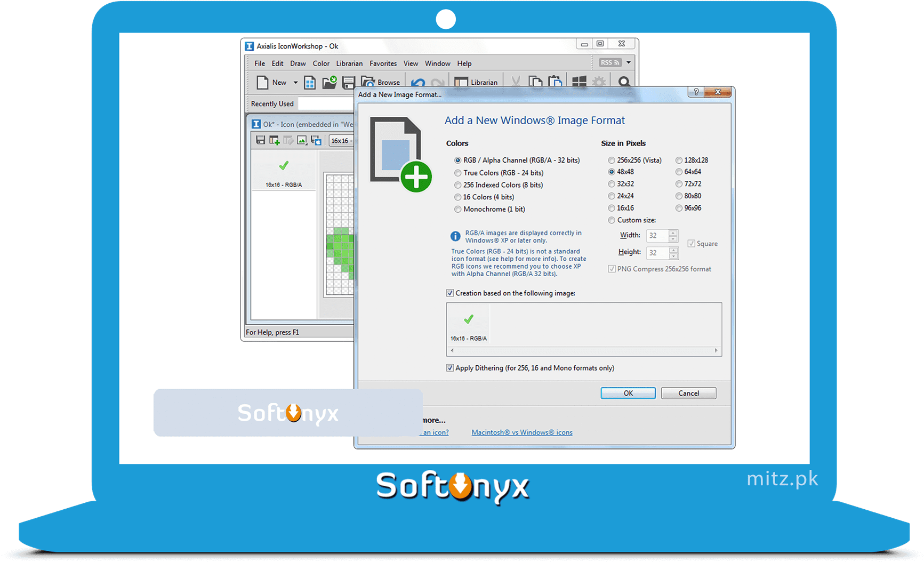Choose the 96x96 size option
This screenshot has width=924, height=562.
pyautogui.click(x=688, y=208)
